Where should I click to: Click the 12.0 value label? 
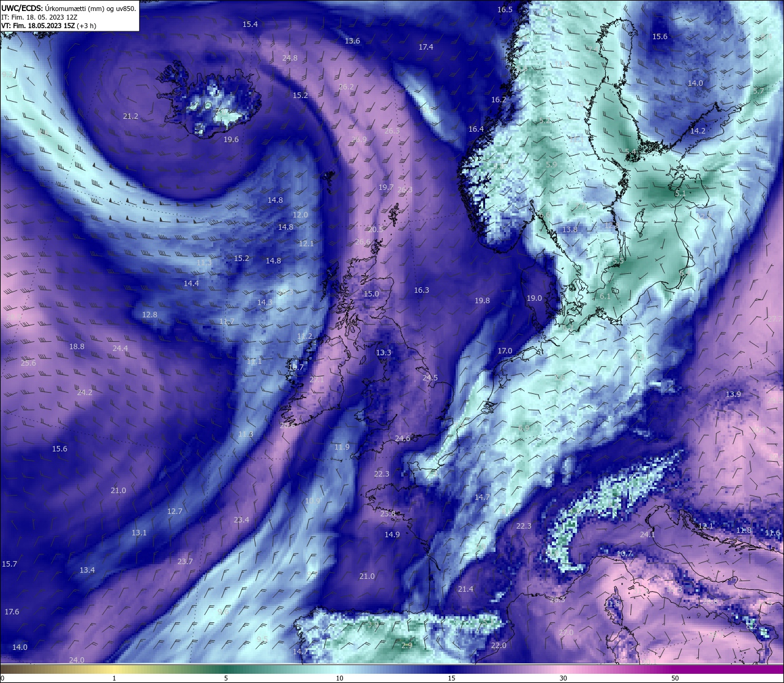tap(300, 215)
